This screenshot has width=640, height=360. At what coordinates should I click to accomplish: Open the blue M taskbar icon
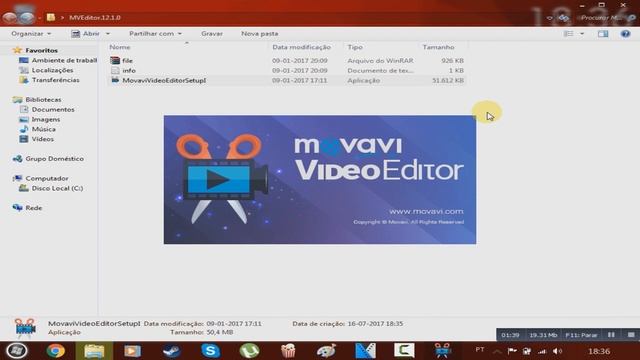point(365,351)
